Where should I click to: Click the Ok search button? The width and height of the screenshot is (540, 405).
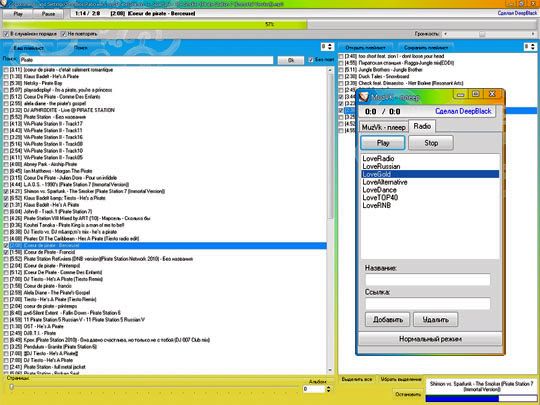click(291, 60)
